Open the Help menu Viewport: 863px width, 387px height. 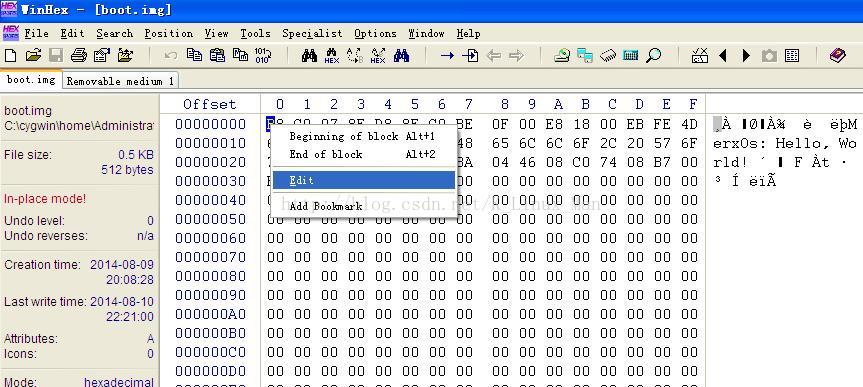click(468, 34)
